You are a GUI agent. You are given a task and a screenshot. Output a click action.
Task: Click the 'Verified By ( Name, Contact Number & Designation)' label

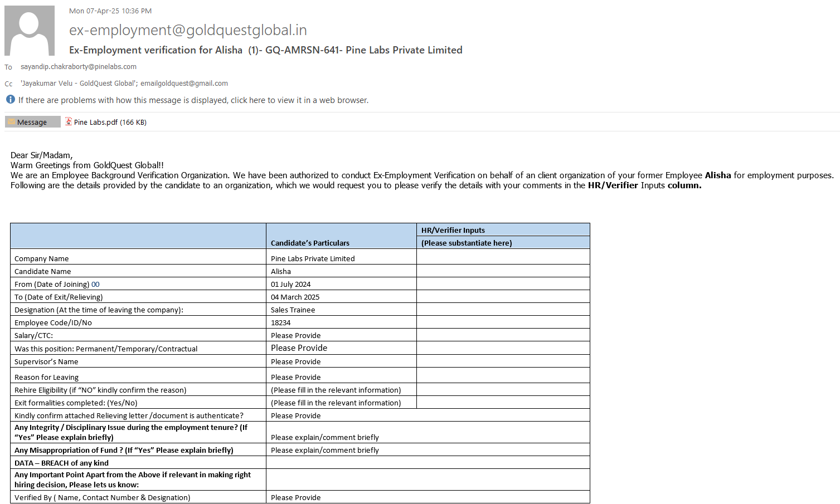103,497
